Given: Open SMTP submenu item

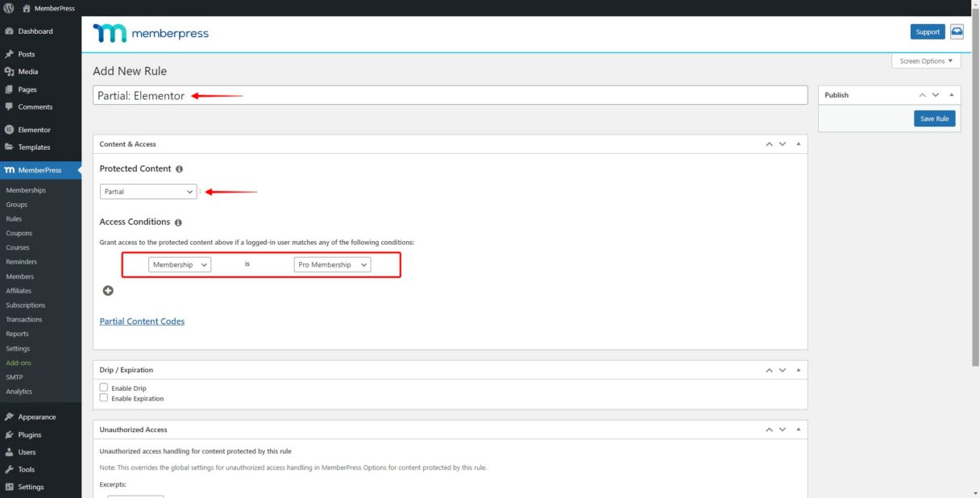Looking at the screenshot, I should 15,377.
